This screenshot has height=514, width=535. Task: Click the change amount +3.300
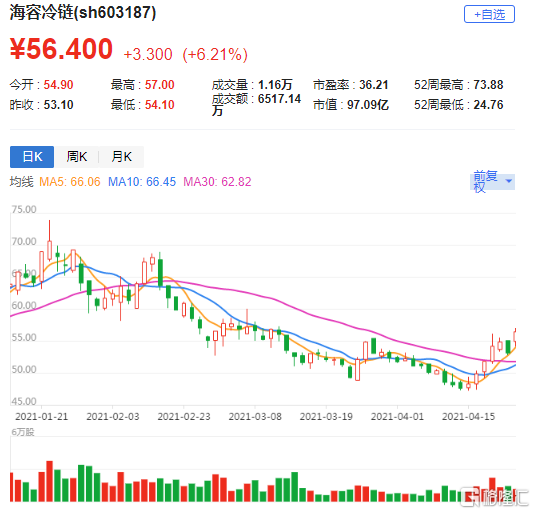(x=148, y=55)
